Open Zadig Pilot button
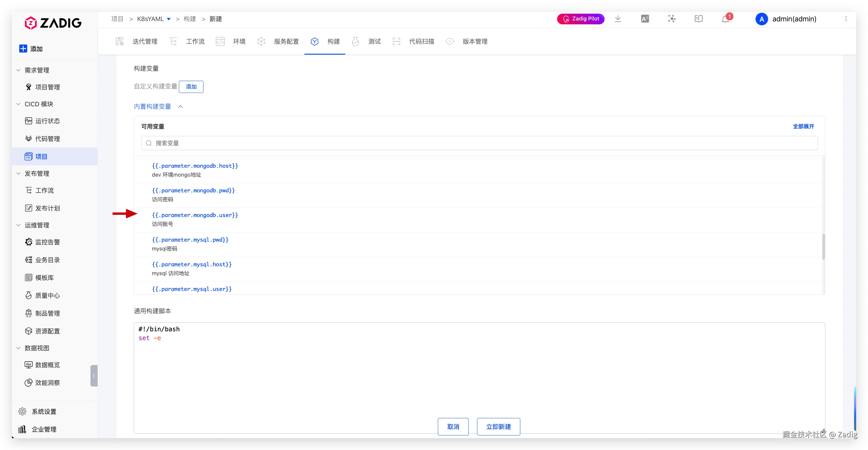Image resolution: width=868 pixels, height=450 pixels. [x=581, y=19]
